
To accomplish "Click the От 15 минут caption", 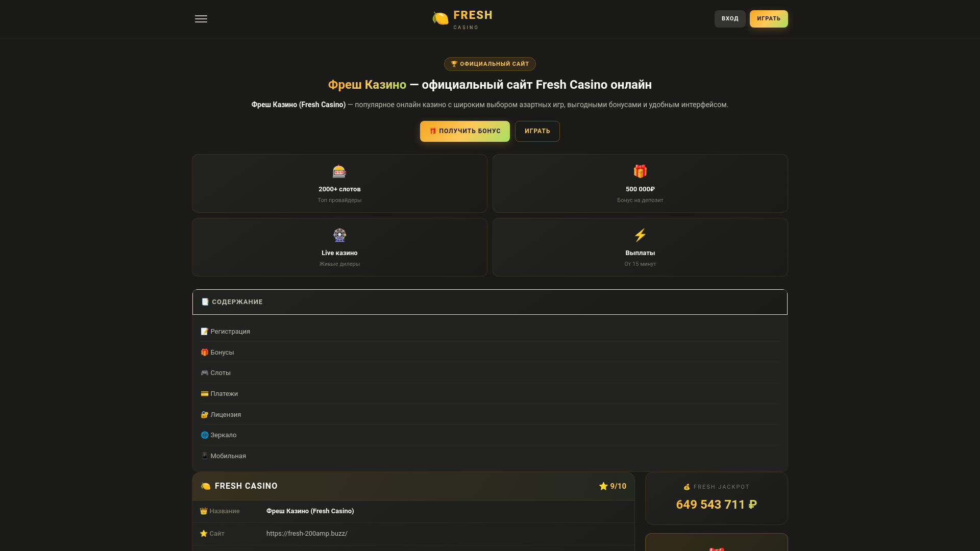I will [x=640, y=264].
